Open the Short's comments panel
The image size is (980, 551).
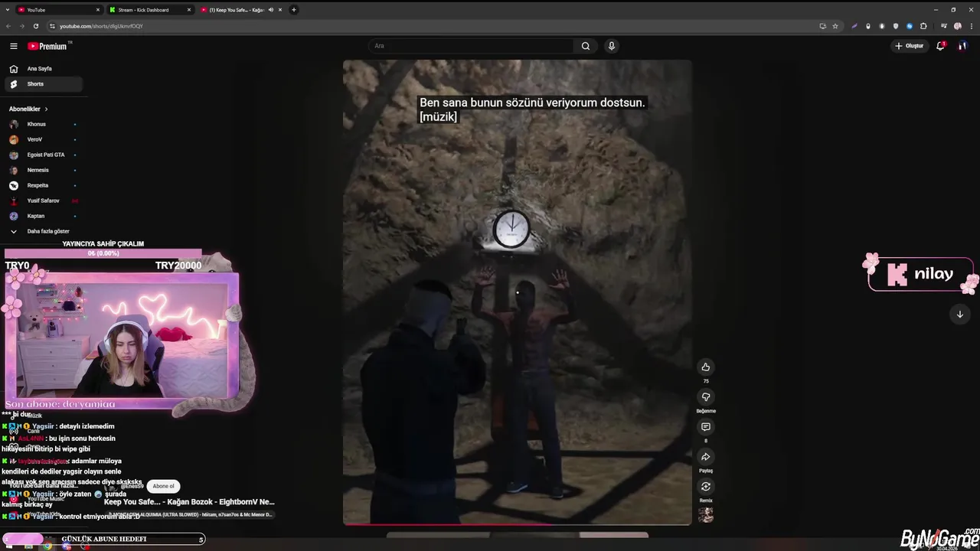pyautogui.click(x=706, y=427)
